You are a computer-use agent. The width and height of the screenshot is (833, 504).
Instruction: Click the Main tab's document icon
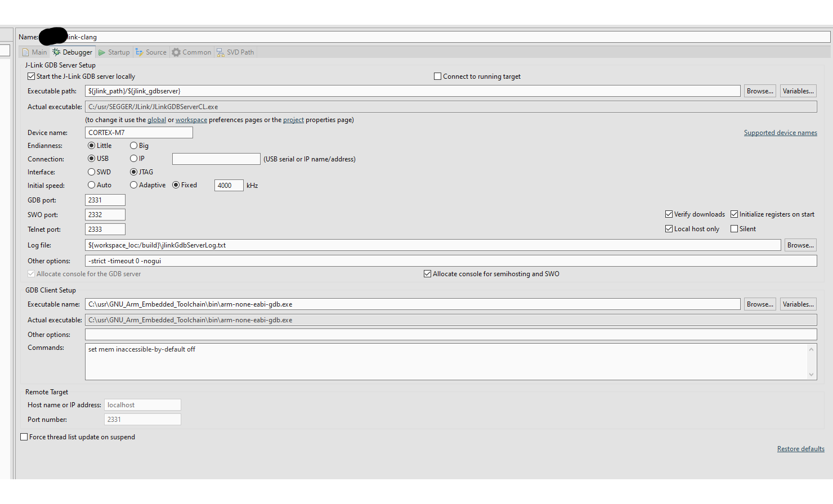point(25,51)
